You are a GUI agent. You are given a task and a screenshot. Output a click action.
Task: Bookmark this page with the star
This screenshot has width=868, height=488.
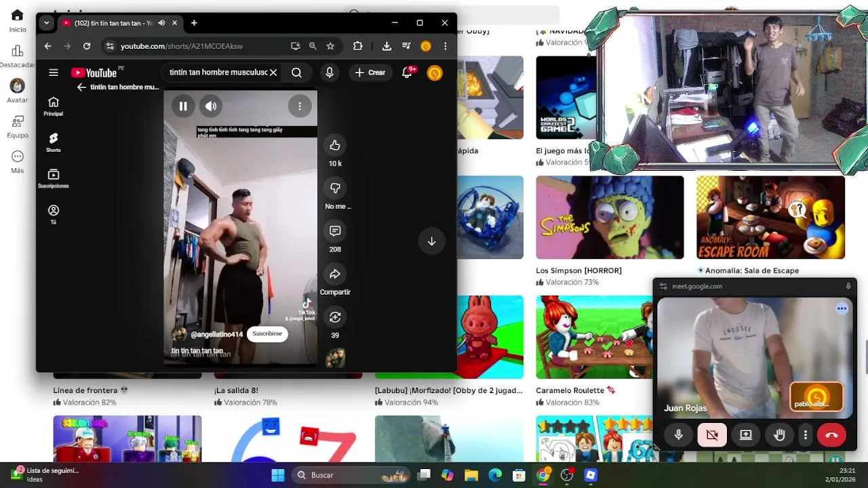[330, 46]
